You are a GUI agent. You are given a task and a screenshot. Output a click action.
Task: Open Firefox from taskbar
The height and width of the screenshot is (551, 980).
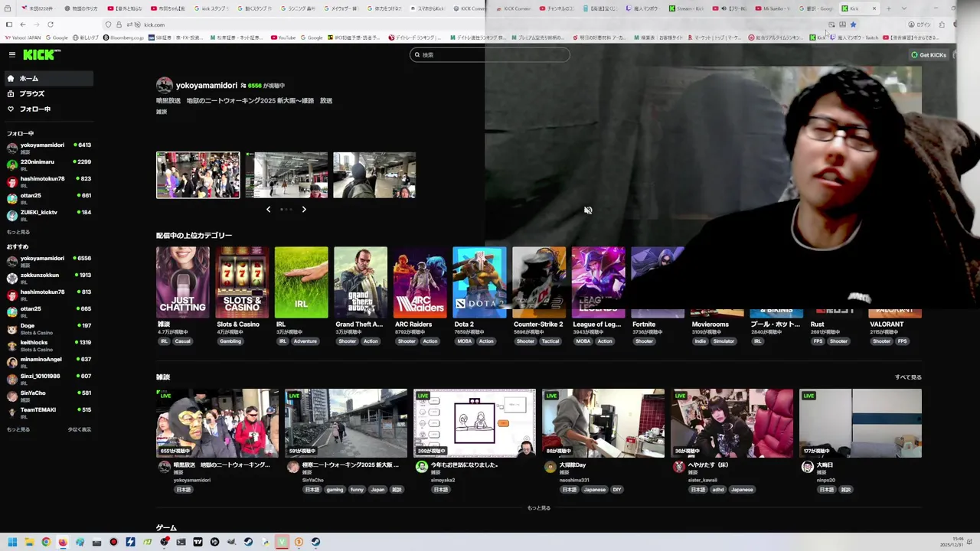[x=63, y=542]
